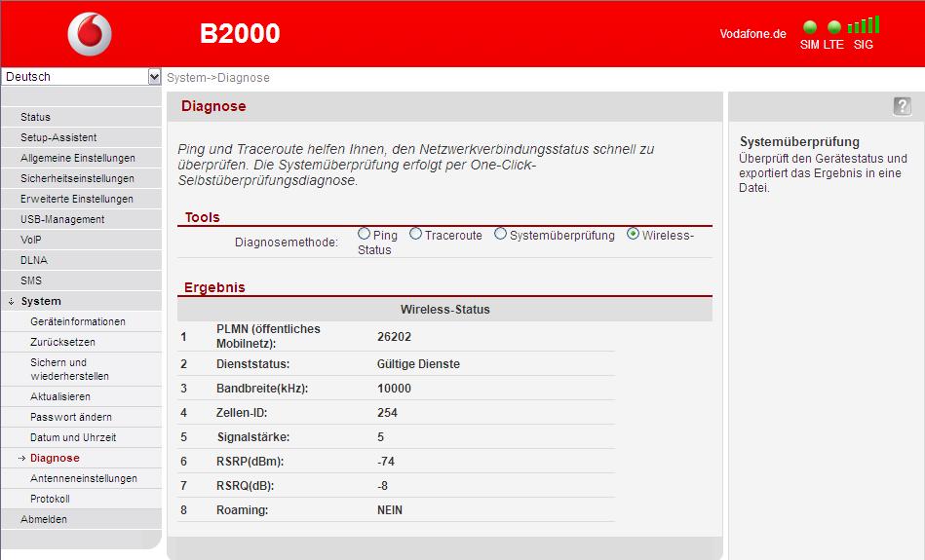925x560 pixels.
Task: Open Zurücksetzen submenu item
Action: pos(82,342)
